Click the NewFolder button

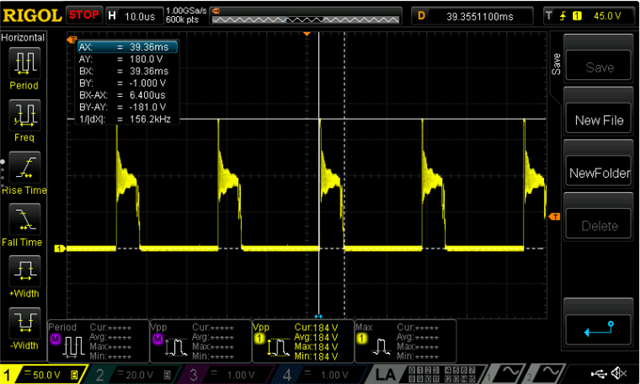599,173
